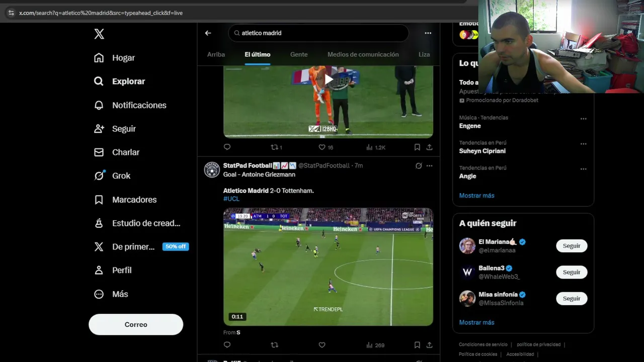Click Mostrar más under trends

(x=476, y=196)
